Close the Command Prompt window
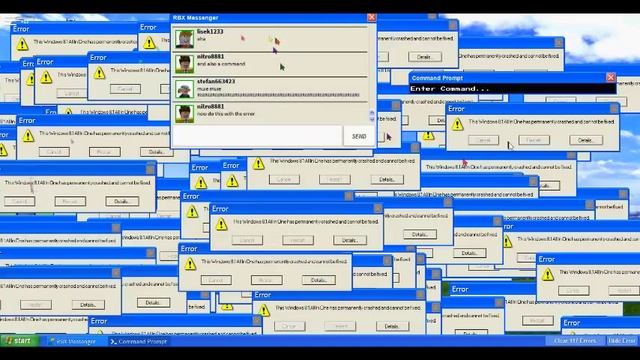The height and width of the screenshot is (360, 640). coord(611,77)
